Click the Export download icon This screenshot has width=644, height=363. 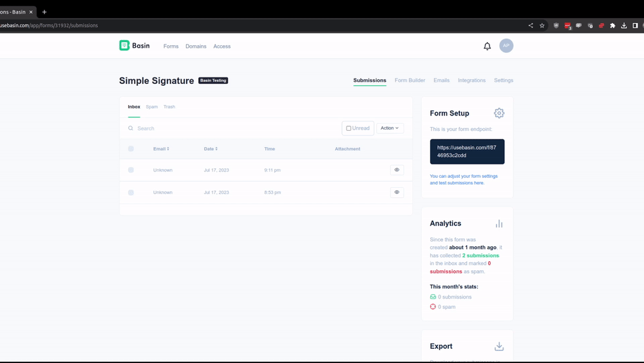[499, 346]
